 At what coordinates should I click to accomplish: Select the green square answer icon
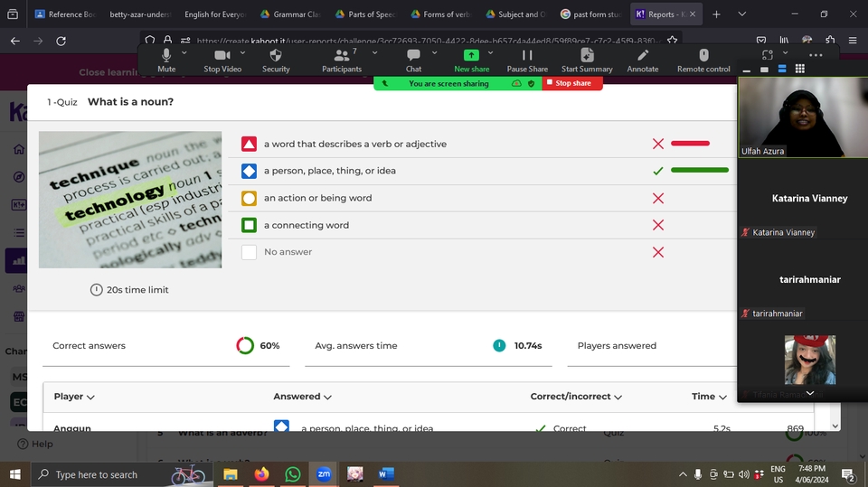click(250, 225)
